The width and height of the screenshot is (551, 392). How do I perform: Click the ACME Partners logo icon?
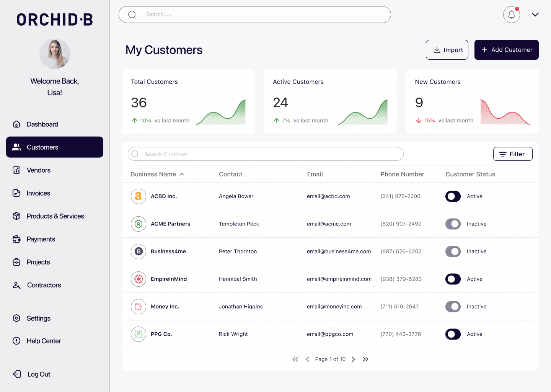pos(139,224)
